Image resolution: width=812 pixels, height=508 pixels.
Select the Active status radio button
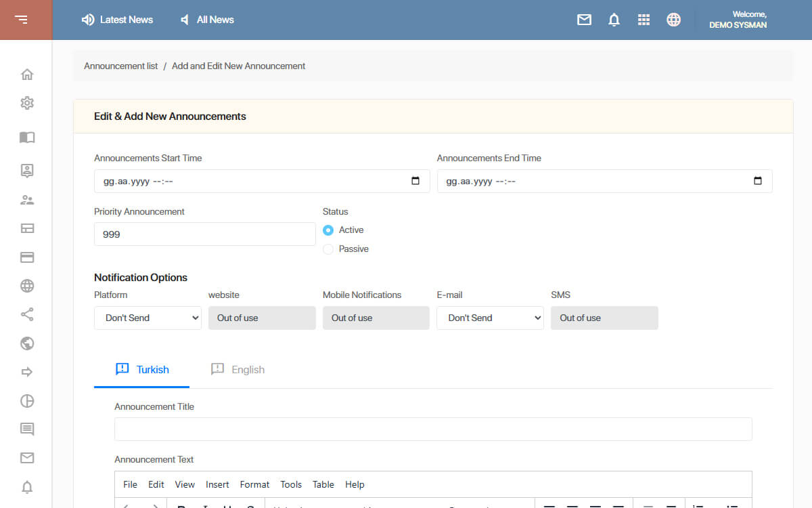[328, 230]
